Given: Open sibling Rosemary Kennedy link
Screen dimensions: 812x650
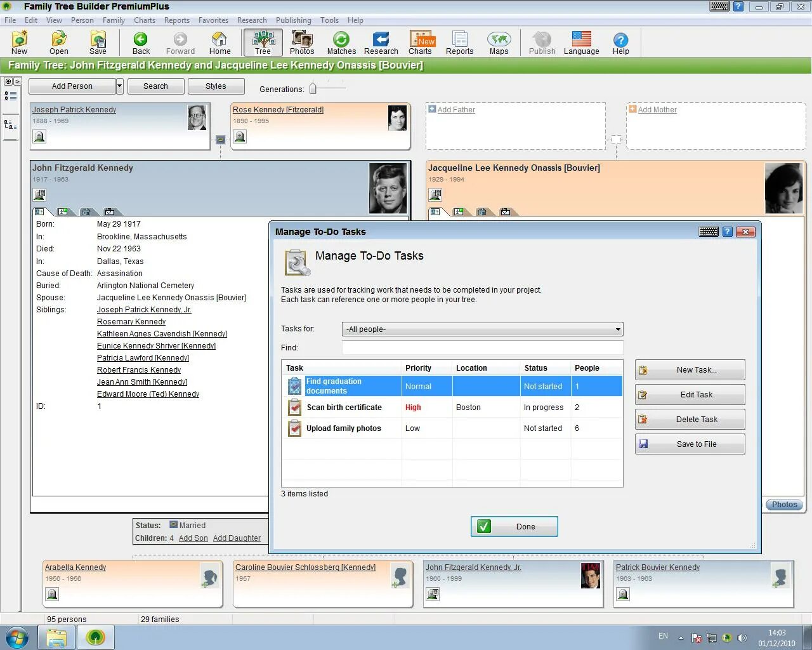Looking at the screenshot, I should 131,322.
